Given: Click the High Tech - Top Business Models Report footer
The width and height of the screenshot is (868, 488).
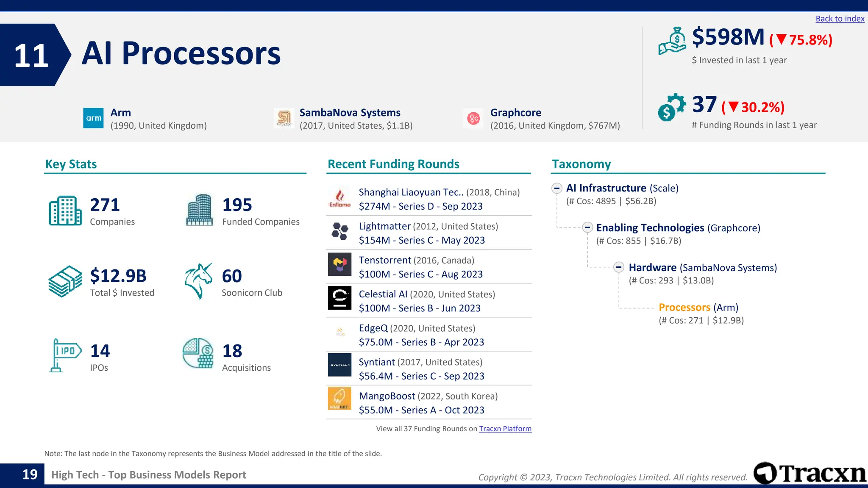Looking at the screenshot, I should pos(149,475).
